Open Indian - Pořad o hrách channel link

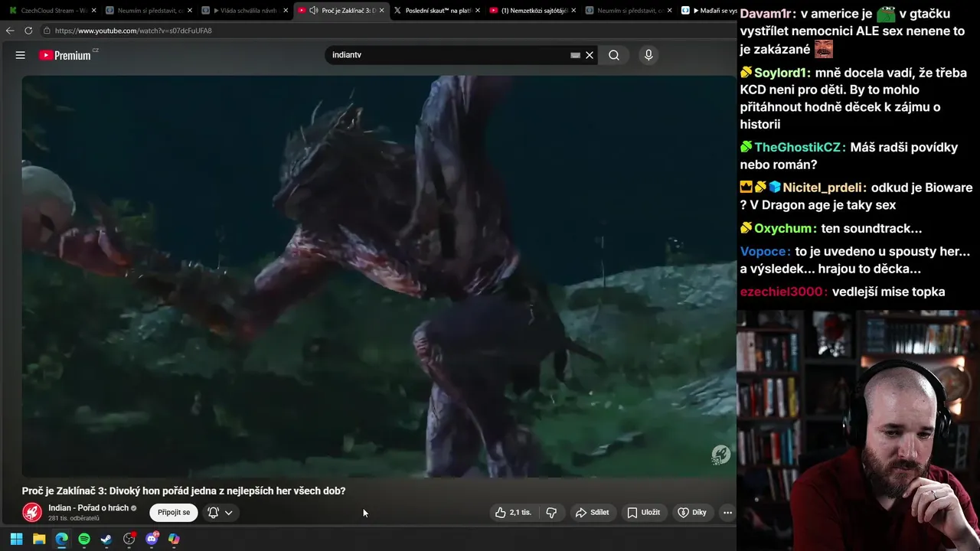88,508
